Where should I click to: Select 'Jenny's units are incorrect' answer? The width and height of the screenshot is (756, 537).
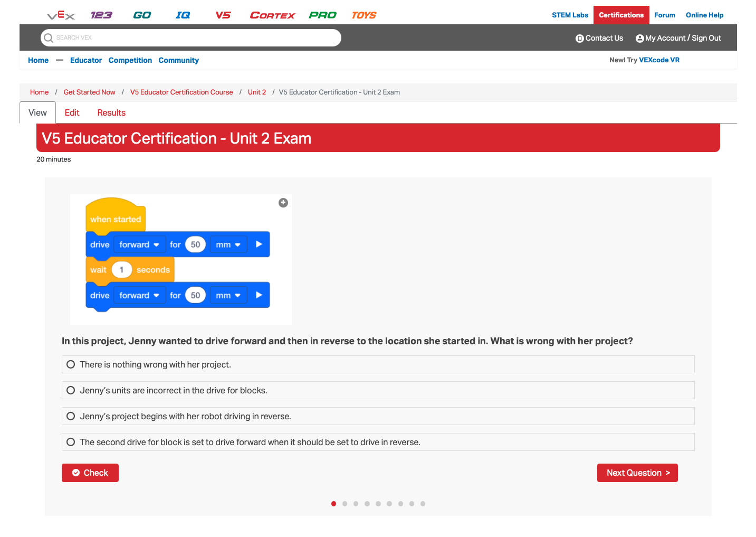coord(378,390)
